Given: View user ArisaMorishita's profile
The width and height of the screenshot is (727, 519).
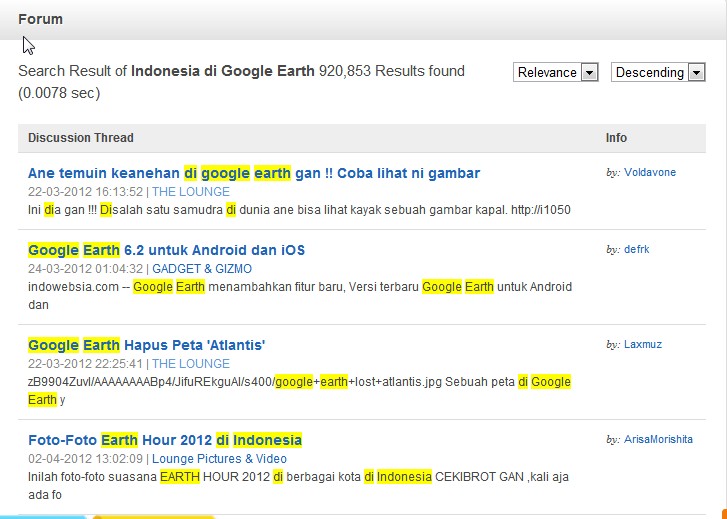Looking at the screenshot, I should click(658, 439).
